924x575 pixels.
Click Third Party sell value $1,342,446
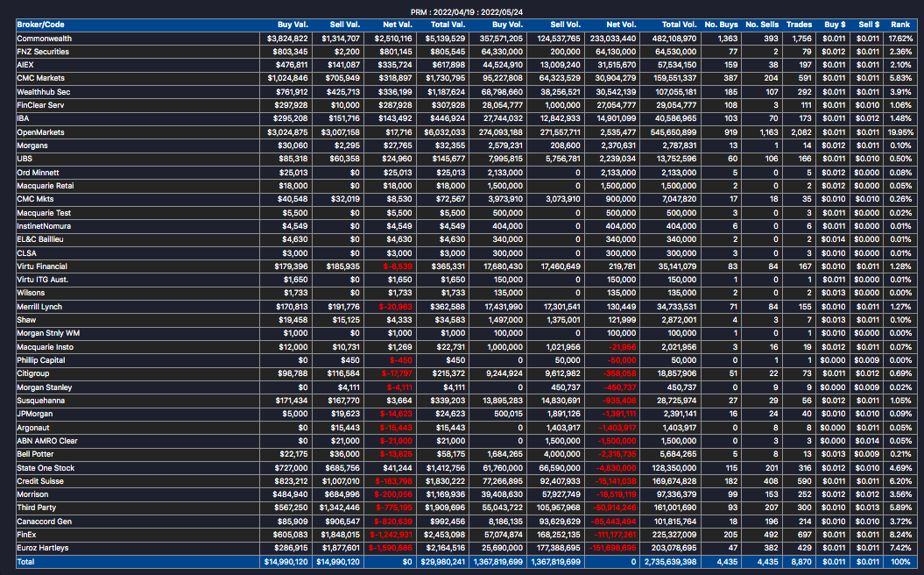[340, 508]
